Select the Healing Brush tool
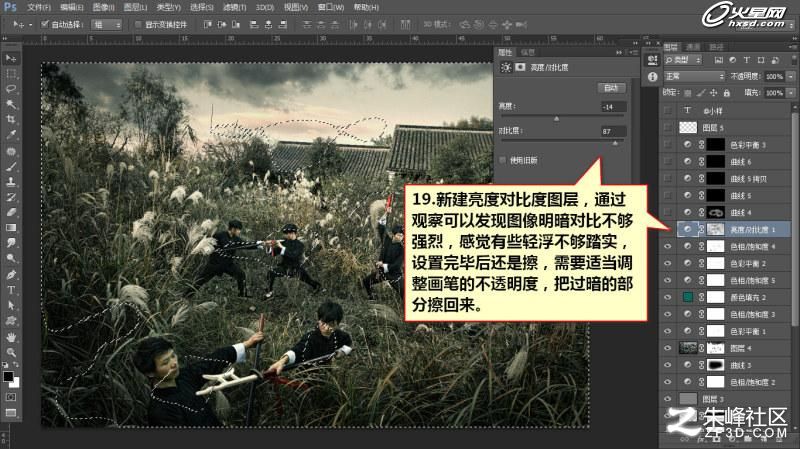Image resolution: width=800 pixels, height=449 pixels. tap(11, 152)
